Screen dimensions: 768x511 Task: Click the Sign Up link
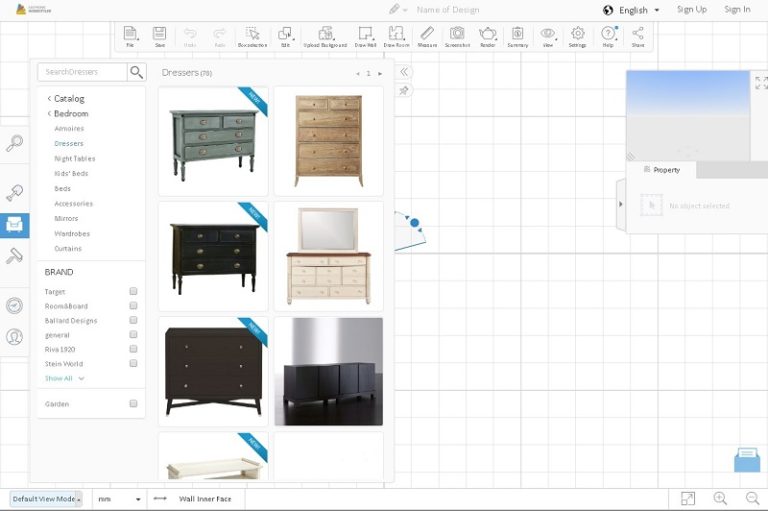(x=691, y=10)
